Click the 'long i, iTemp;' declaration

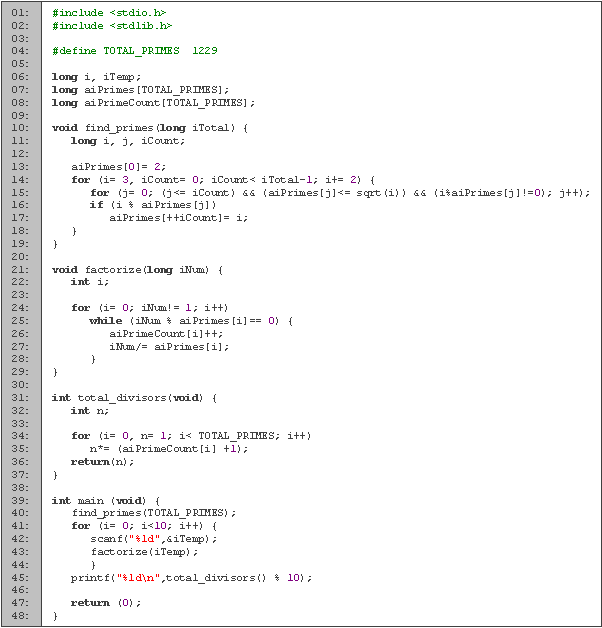pos(96,77)
